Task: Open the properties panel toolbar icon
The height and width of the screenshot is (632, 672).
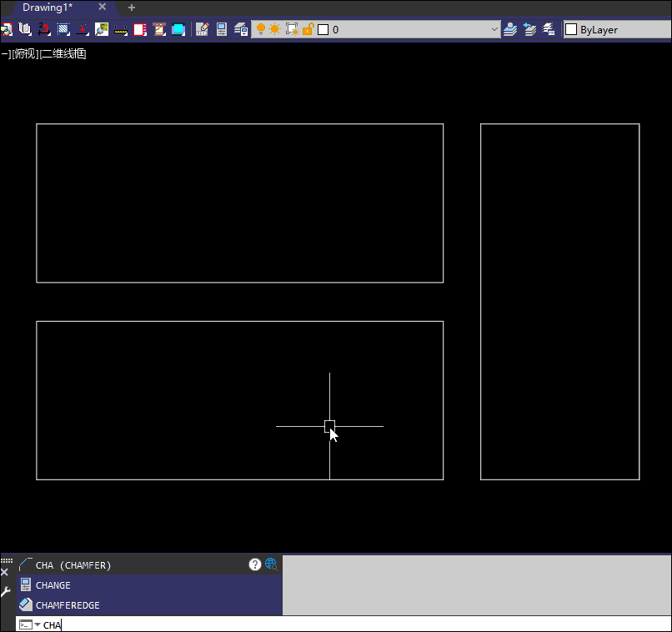Action: 221,29
